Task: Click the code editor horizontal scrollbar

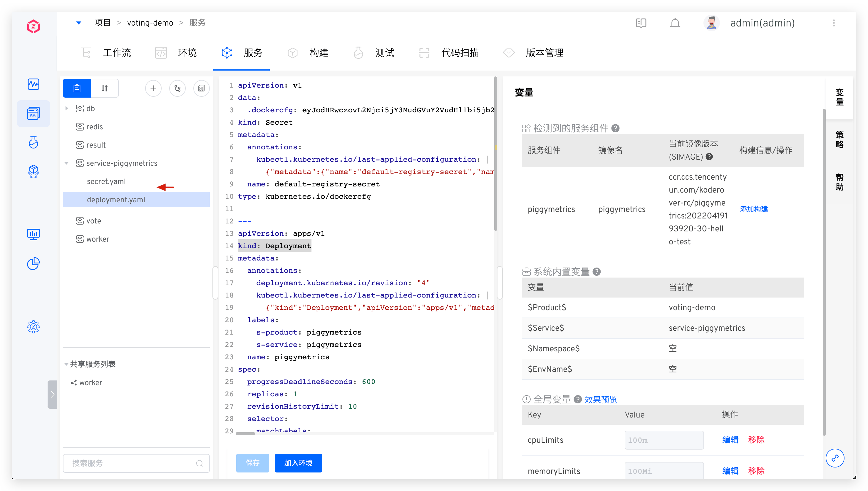Action: pos(245,434)
